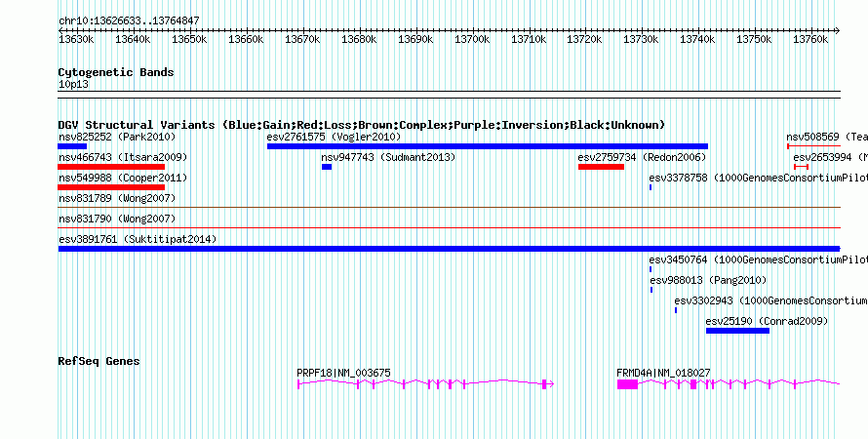Click the PRPF18|NM_003675 gene label
868x439 pixels.
point(343,373)
